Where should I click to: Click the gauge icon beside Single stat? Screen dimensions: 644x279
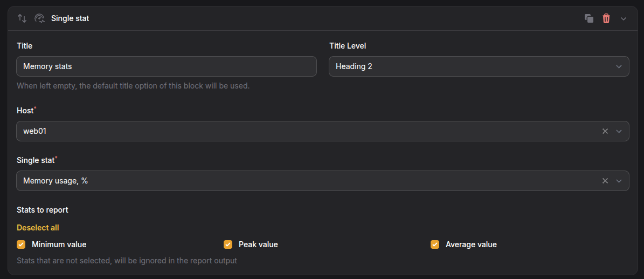(x=39, y=18)
